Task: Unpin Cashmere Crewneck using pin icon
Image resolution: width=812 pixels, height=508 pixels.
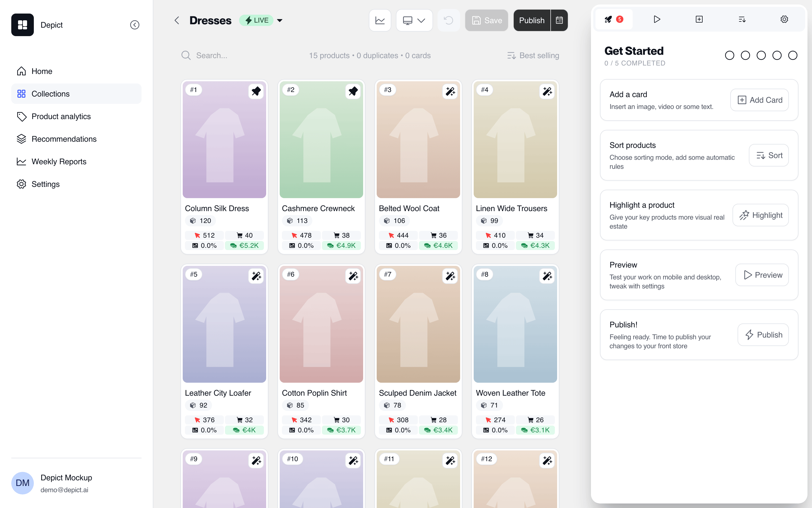Action: (x=353, y=91)
